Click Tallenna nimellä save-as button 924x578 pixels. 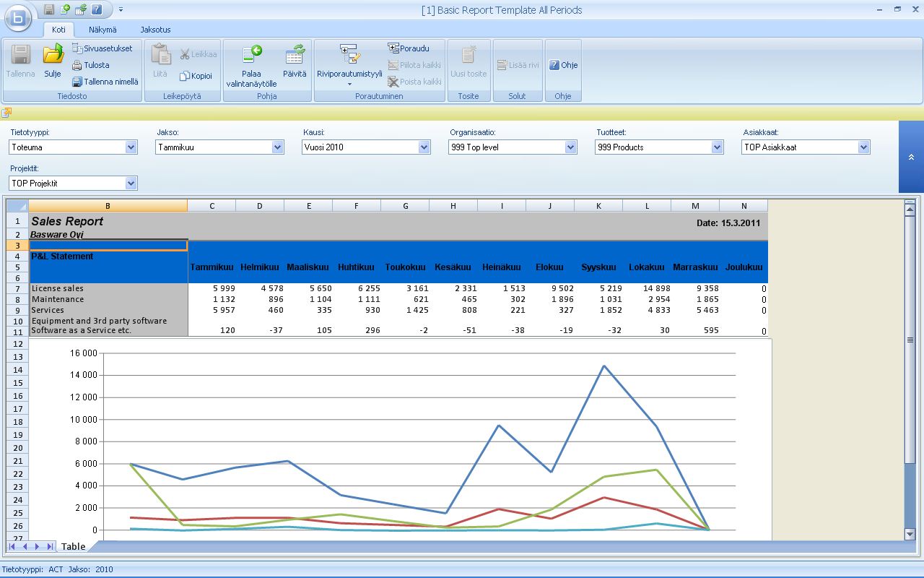coord(105,82)
